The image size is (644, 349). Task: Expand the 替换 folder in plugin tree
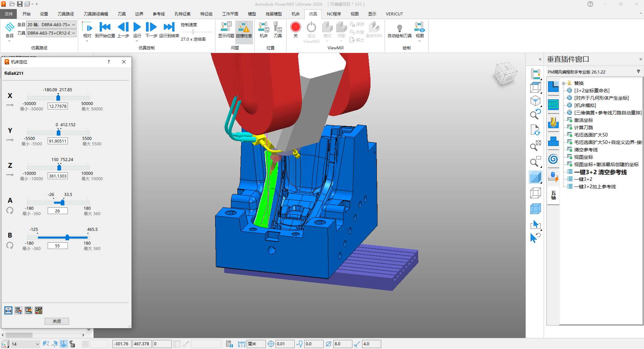564,83
